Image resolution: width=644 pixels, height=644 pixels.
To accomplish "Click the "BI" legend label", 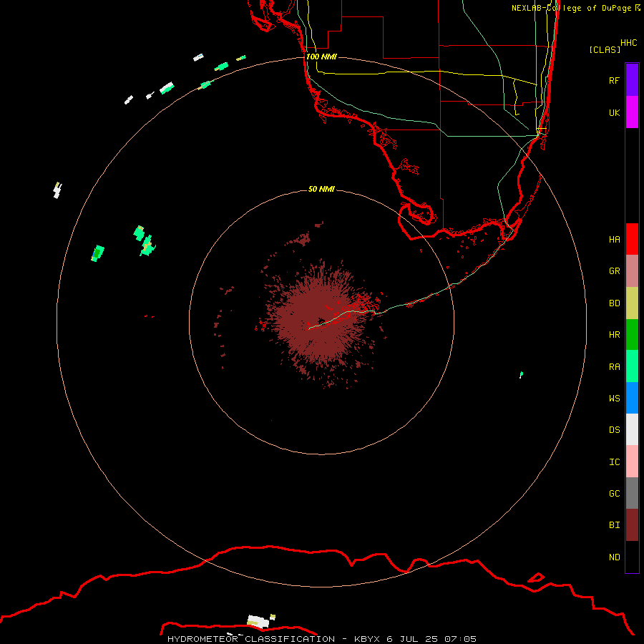I will click(x=614, y=525).
